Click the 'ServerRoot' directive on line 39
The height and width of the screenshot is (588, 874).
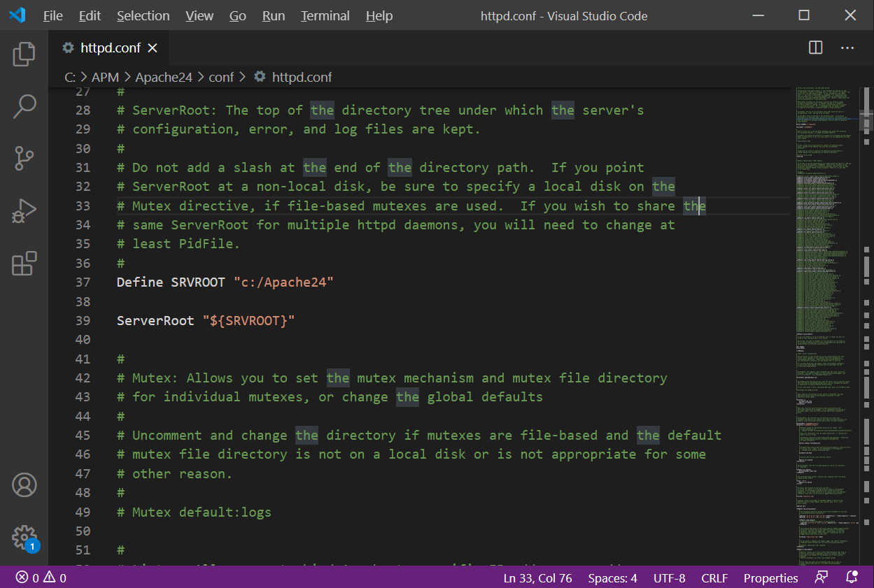[155, 321]
